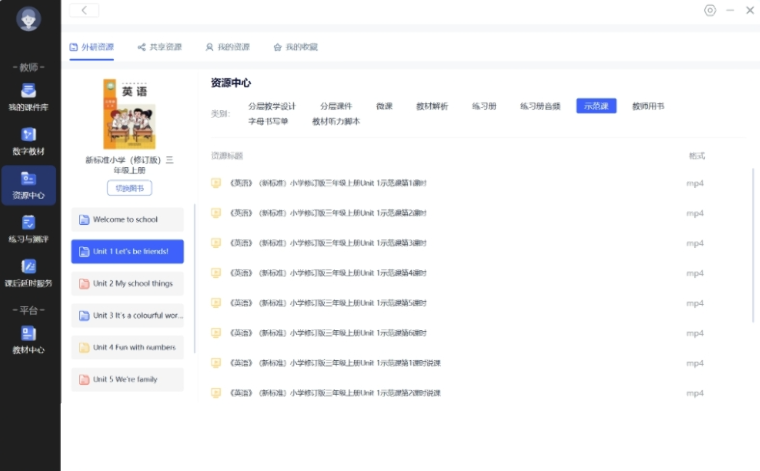The height and width of the screenshot is (471, 760).
Task: Click the back arrow button
Action: coord(84,10)
